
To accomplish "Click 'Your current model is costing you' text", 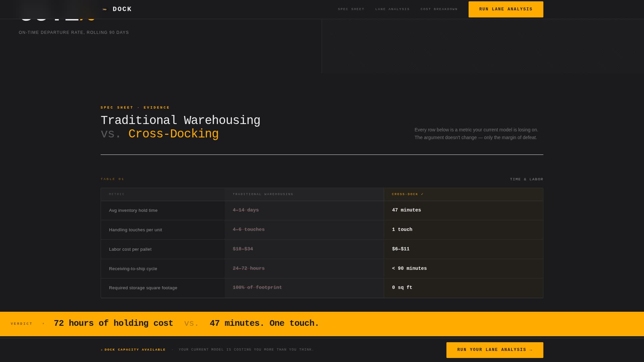I will pos(246,350).
